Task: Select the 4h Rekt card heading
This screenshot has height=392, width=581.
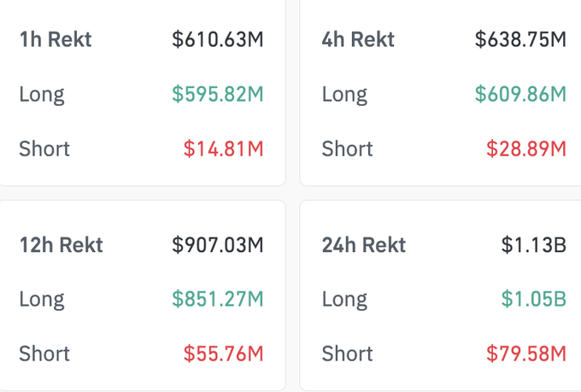Action: tap(358, 39)
